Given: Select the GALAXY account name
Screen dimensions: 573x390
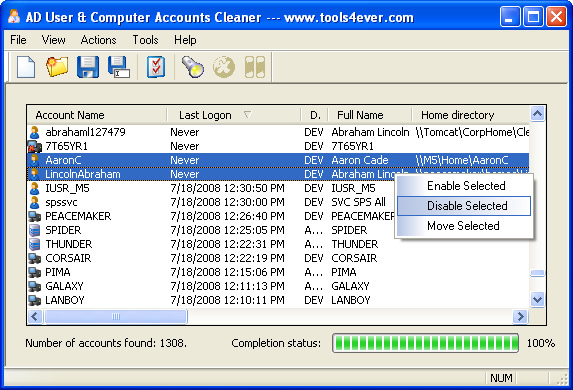Looking at the screenshot, I should (x=64, y=287).
